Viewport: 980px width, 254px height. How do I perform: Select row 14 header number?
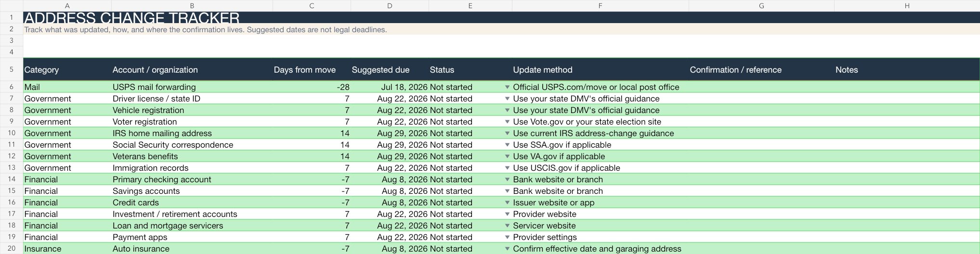(x=12, y=179)
